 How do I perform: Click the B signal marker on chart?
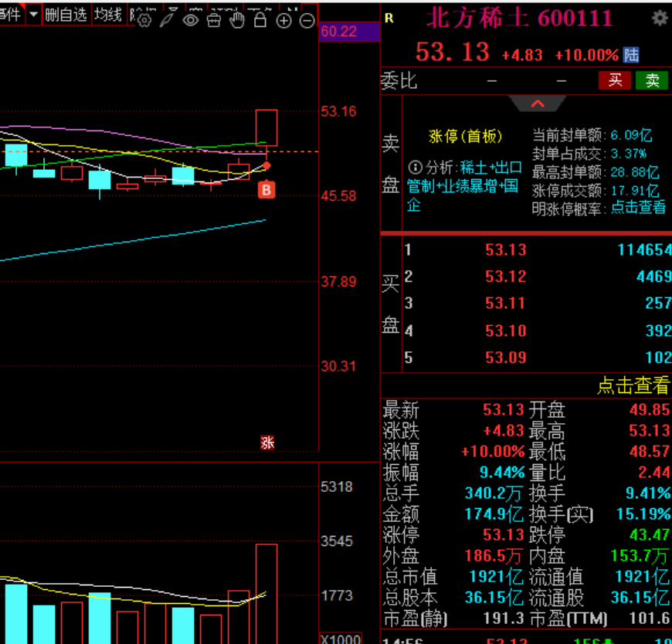click(x=266, y=189)
